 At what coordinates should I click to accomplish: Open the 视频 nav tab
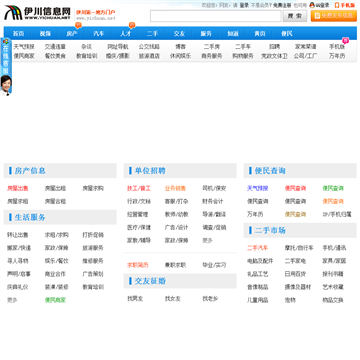(45, 34)
